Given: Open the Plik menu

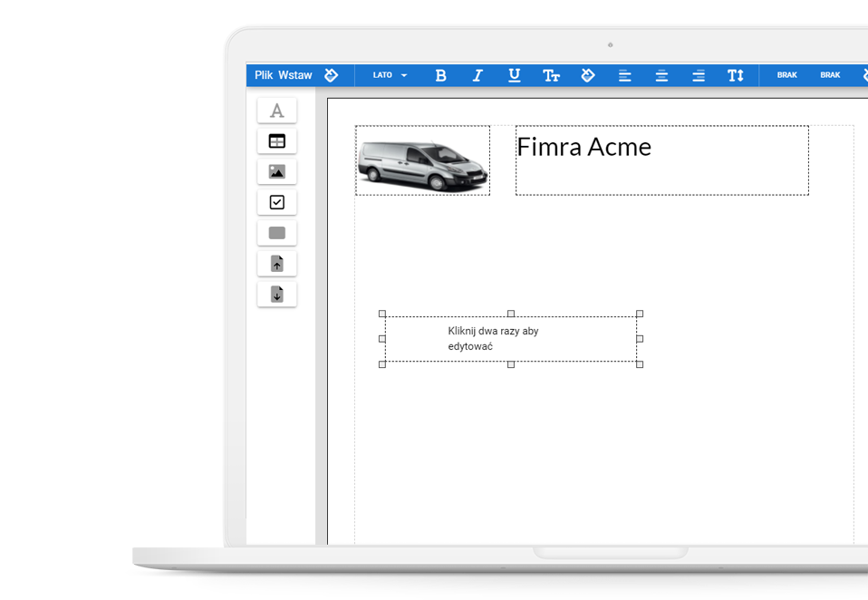Looking at the screenshot, I should click(264, 75).
